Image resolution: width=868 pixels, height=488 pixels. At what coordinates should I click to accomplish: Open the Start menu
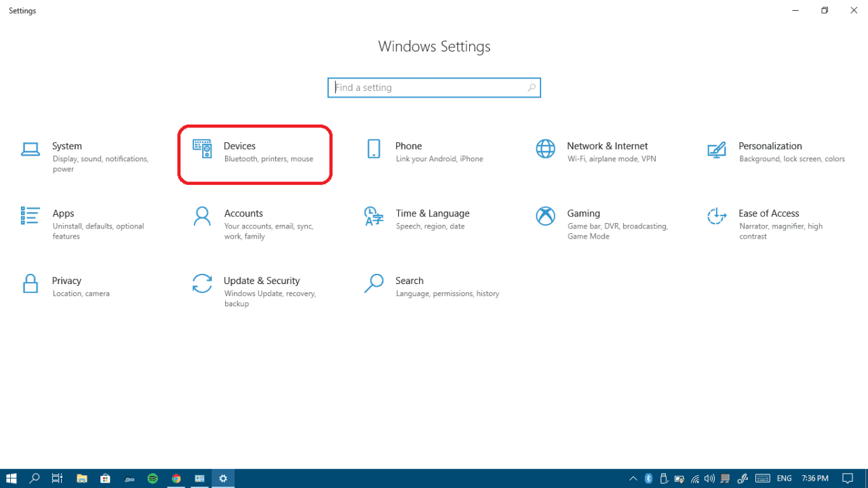click(11, 479)
